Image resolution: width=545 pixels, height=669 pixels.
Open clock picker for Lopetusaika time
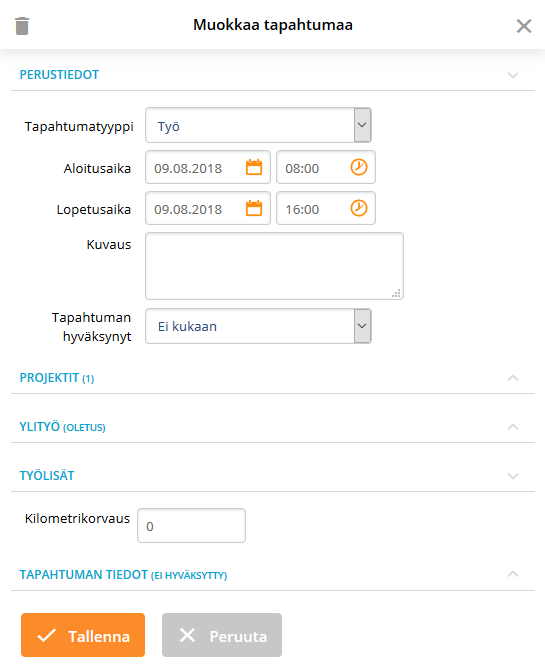point(359,208)
